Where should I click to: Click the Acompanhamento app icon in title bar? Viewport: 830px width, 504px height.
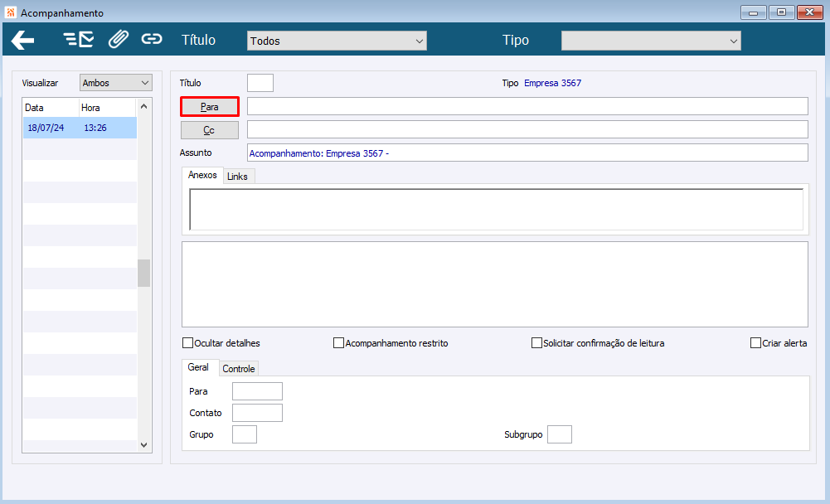(11, 12)
